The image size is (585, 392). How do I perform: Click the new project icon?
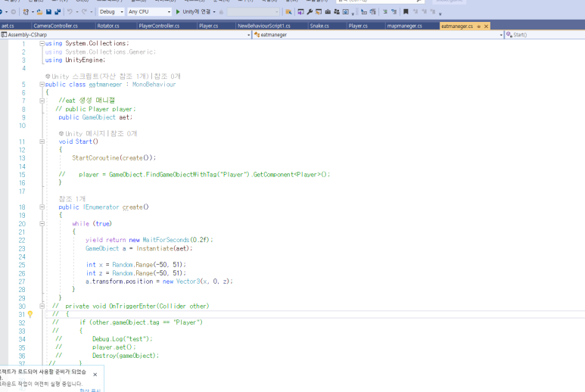[26, 12]
